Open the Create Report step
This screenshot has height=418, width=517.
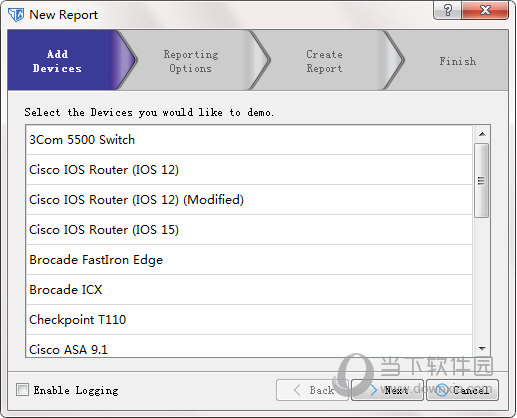[325, 60]
